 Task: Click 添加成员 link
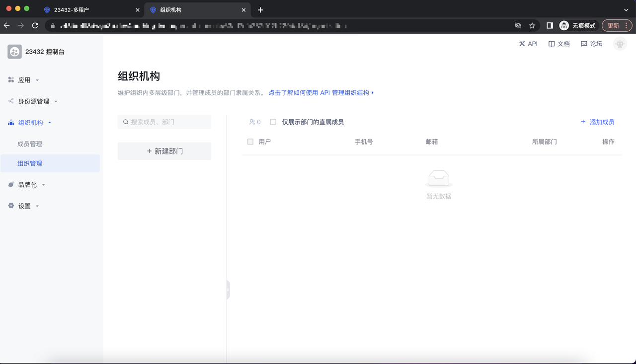(597, 122)
